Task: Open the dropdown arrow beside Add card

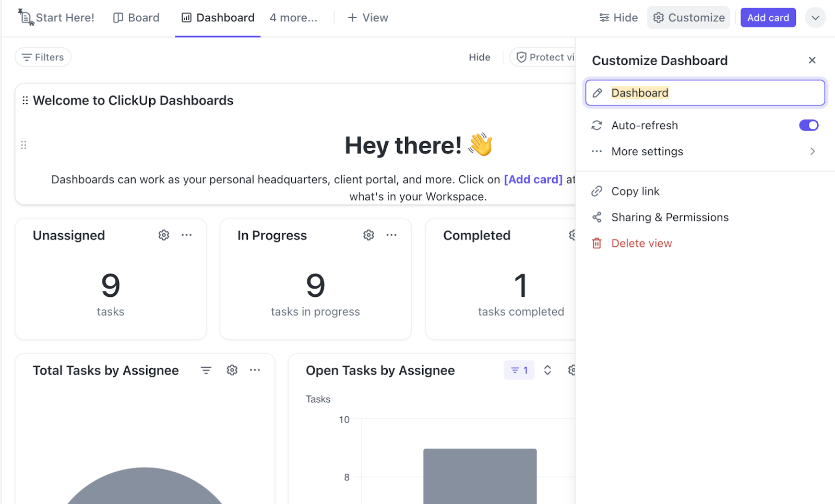Action: pos(815,17)
